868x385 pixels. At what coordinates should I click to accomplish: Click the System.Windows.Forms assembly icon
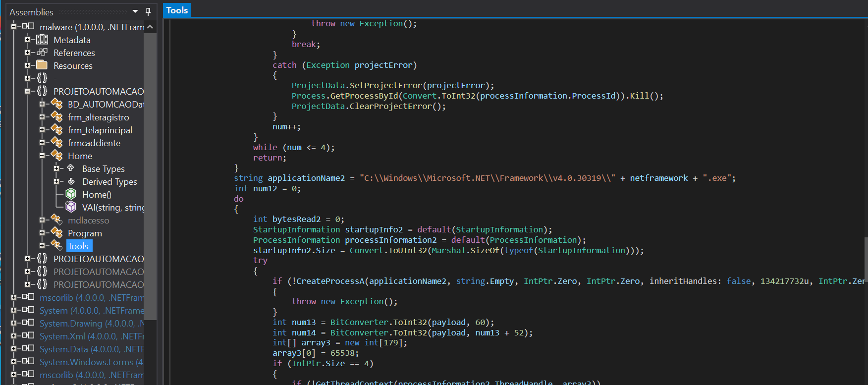(x=28, y=361)
